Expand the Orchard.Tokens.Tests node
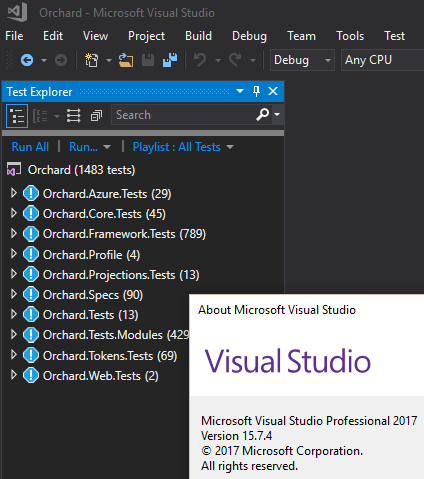Viewport: 424px width, 479px height. pyautogui.click(x=14, y=355)
